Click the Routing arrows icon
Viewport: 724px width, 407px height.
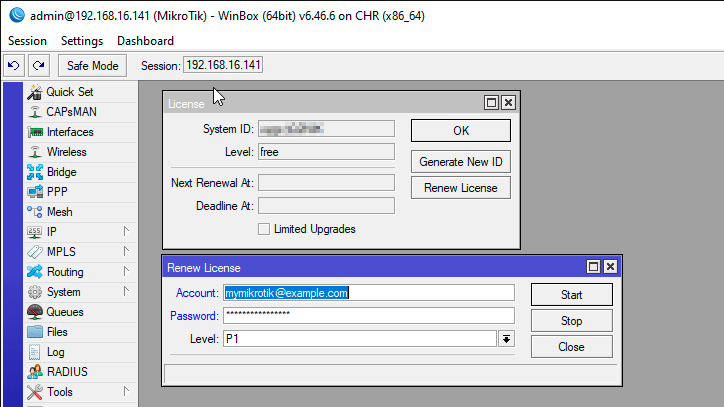[x=35, y=272]
